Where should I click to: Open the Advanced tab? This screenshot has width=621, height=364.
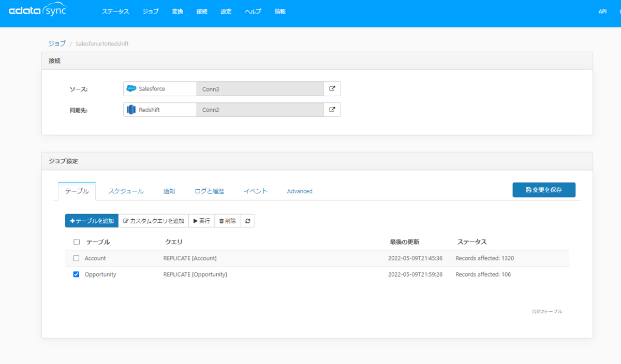point(300,191)
